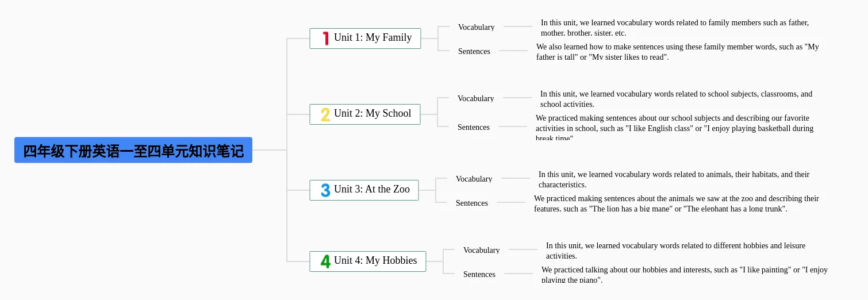
Task: Select the zoo animals sentence description text
Action: pyautogui.click(x=676, y=203)
